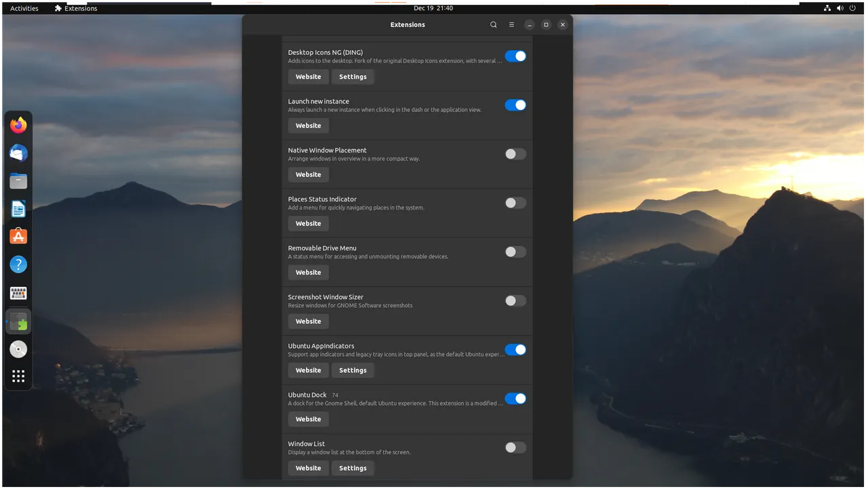This screenshot has width=868, height=491.
Task: Click the volume icon in top panel
Action: pos(840,8)
